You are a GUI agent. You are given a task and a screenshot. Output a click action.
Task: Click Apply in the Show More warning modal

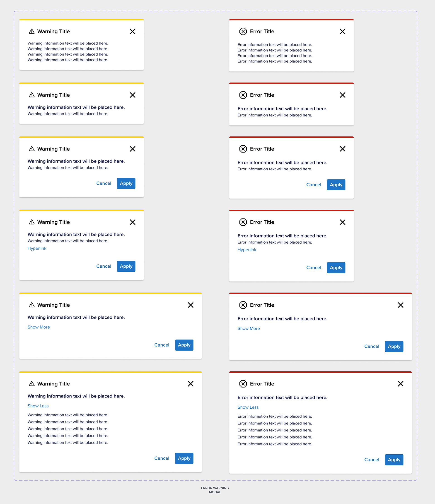184,345
